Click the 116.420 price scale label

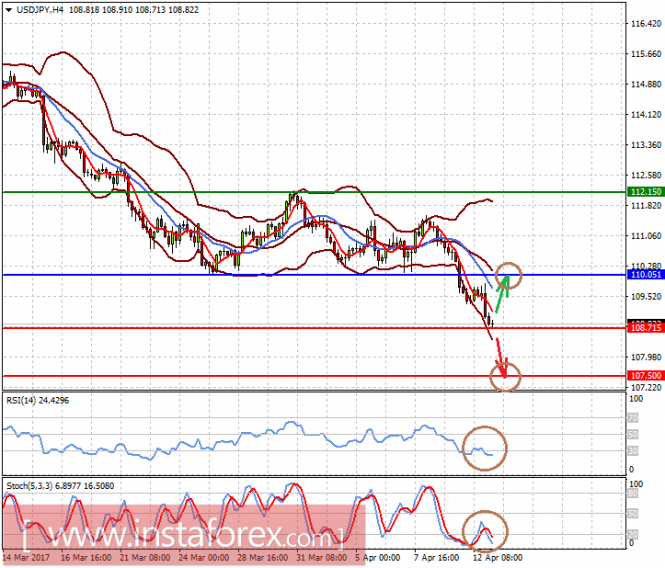coord(646,24)
